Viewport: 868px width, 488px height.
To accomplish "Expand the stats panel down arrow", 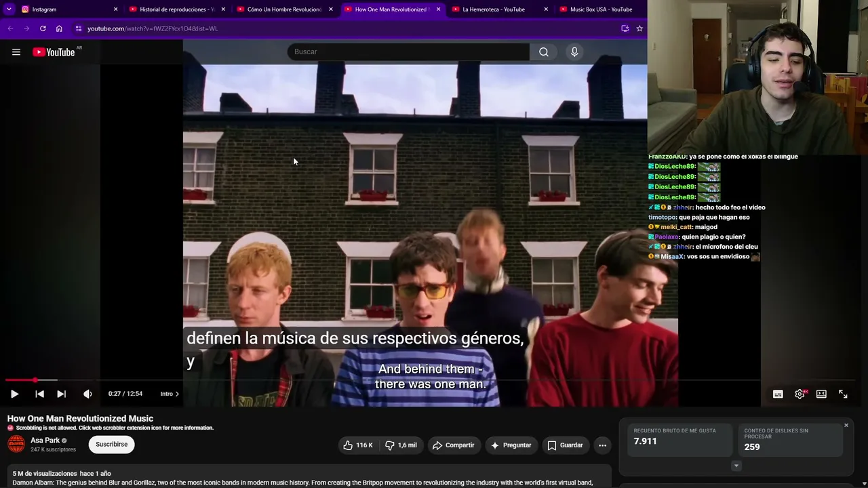I will click(736, 466).
